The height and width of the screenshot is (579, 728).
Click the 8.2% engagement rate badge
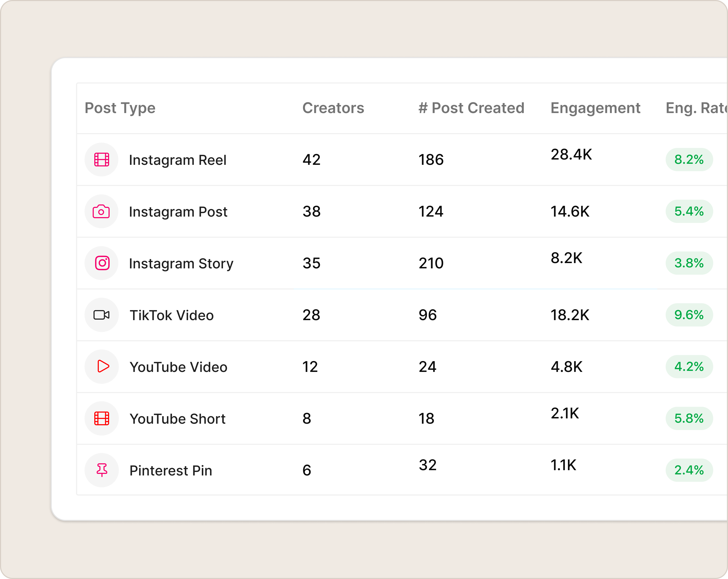point(689,160)
